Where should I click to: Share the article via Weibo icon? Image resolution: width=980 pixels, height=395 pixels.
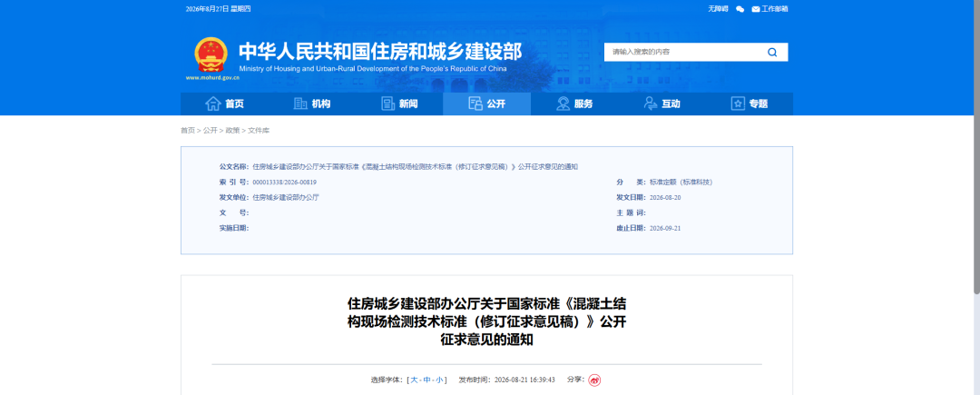tap(594, 380)
